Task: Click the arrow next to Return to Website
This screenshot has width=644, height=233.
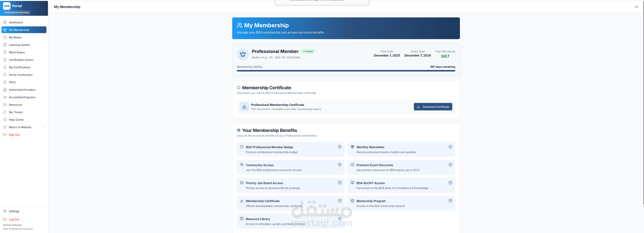Action: [44, 127]
